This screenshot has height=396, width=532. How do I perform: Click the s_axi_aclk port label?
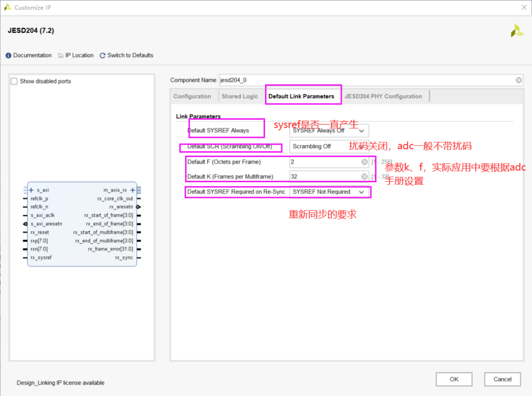click(42, 215)
